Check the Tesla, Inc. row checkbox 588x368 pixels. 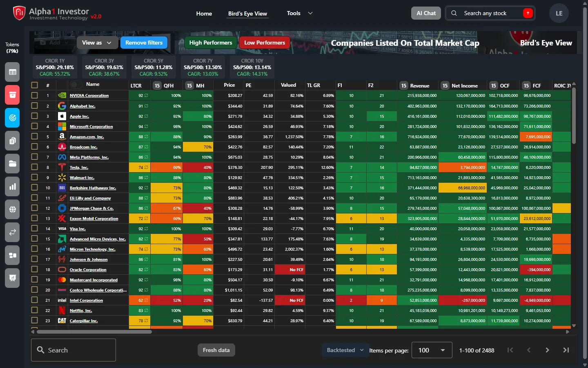[34, 167]
